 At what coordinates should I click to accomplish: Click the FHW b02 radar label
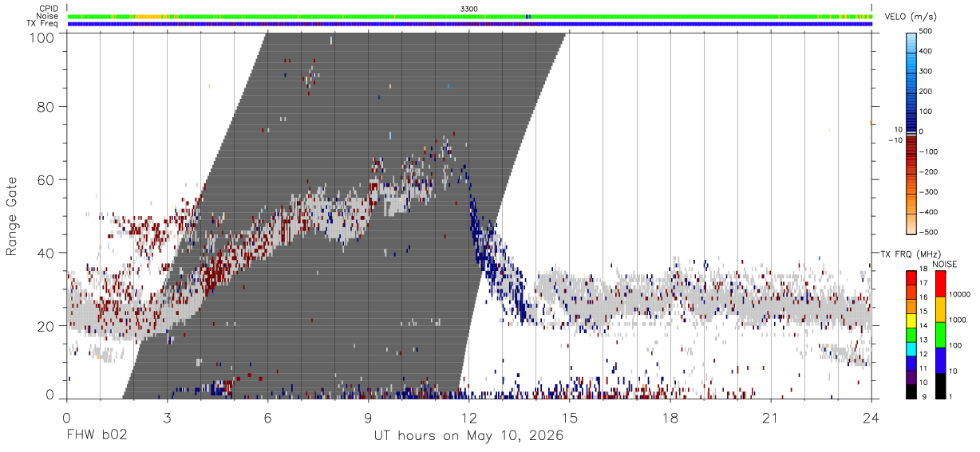point(97,436)
